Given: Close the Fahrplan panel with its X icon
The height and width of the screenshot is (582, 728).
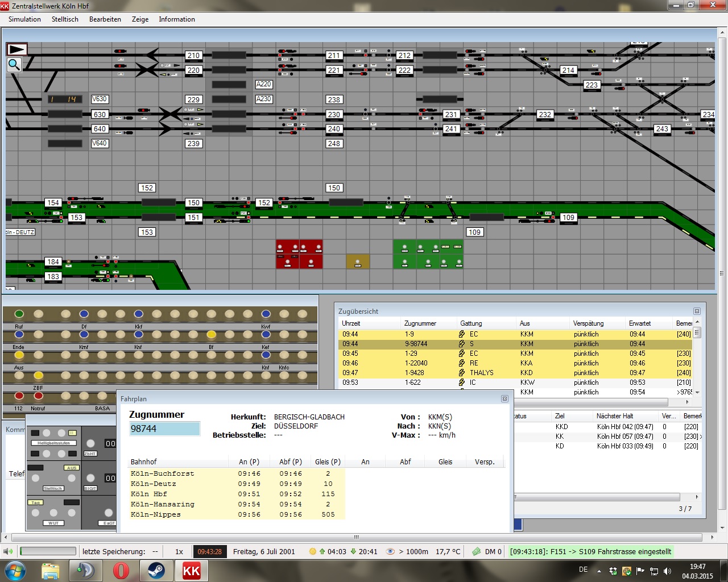Looking at the screenshot, I should click(x=504, y=399).
